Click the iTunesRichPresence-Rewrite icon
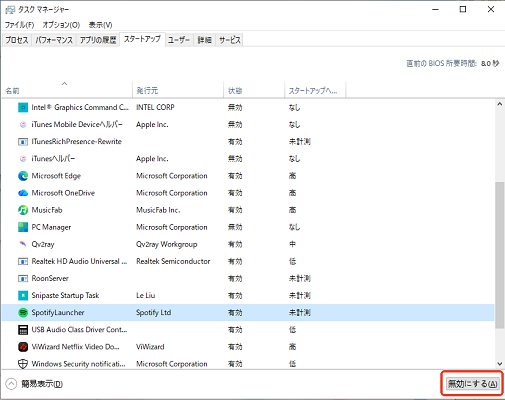The height and width of the screenshot is (400, 505). [23, 142]
